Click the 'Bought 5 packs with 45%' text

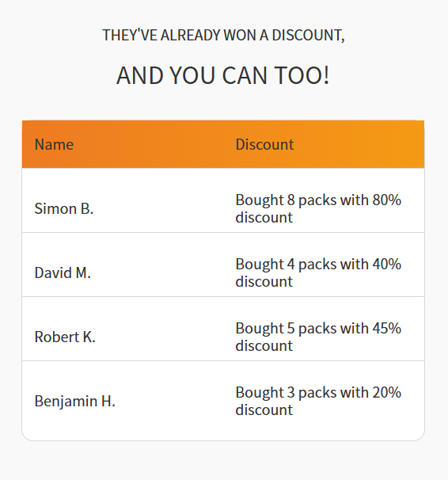pos(318,329)
